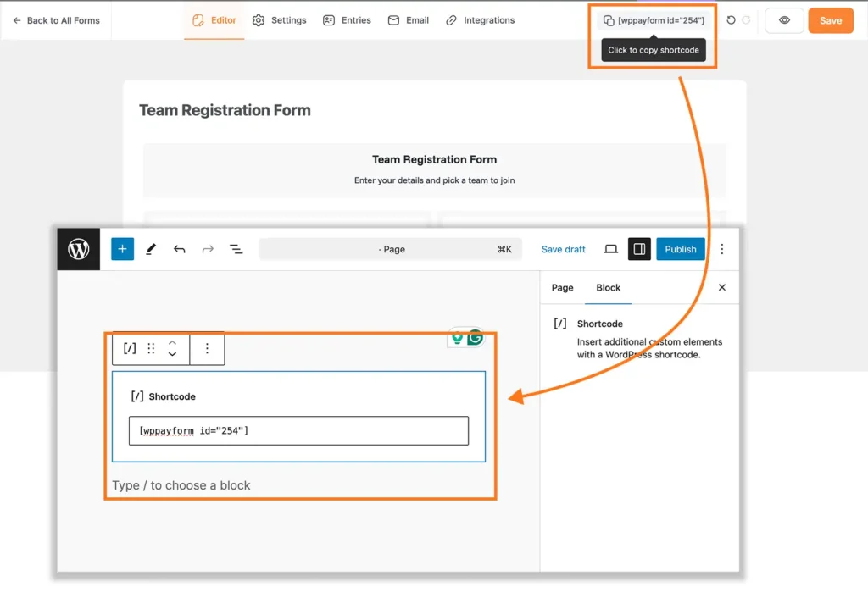
Task: Open the Editor tab
Action: click(x=214, y=20)
